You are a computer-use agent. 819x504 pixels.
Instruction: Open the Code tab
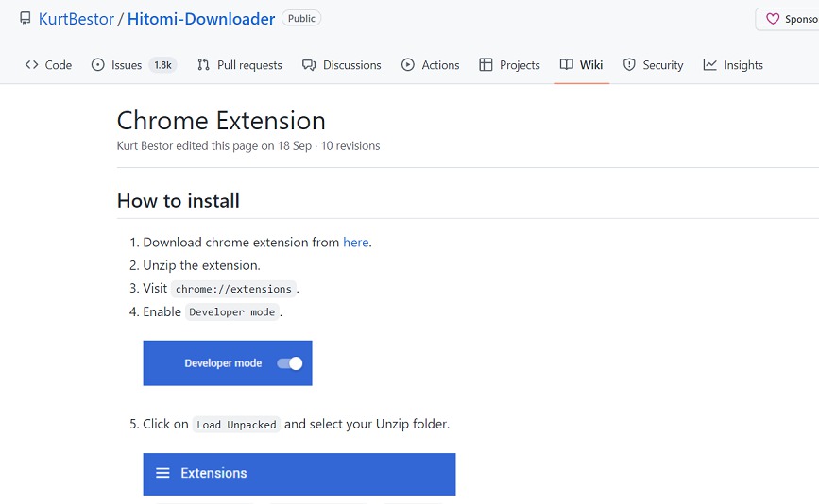48,65
